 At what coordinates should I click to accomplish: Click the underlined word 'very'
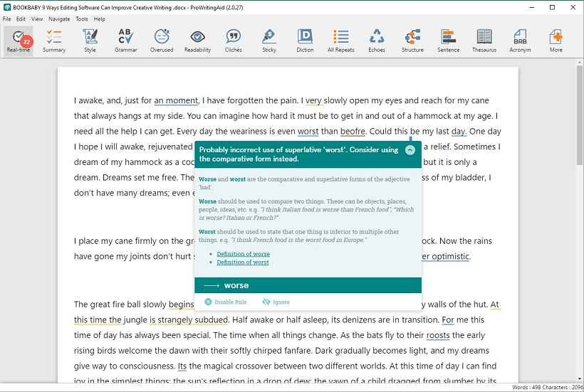tap(313, 101)
